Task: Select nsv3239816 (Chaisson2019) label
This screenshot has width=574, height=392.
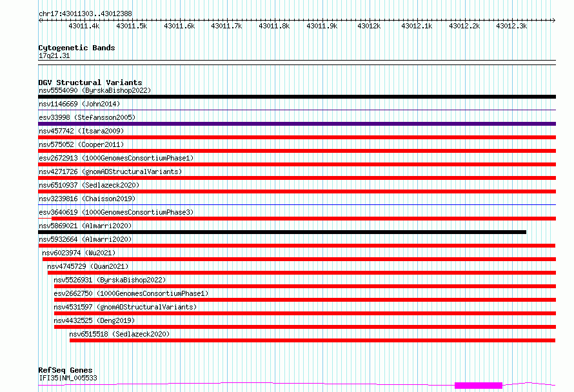Action: tap(87, 199)
